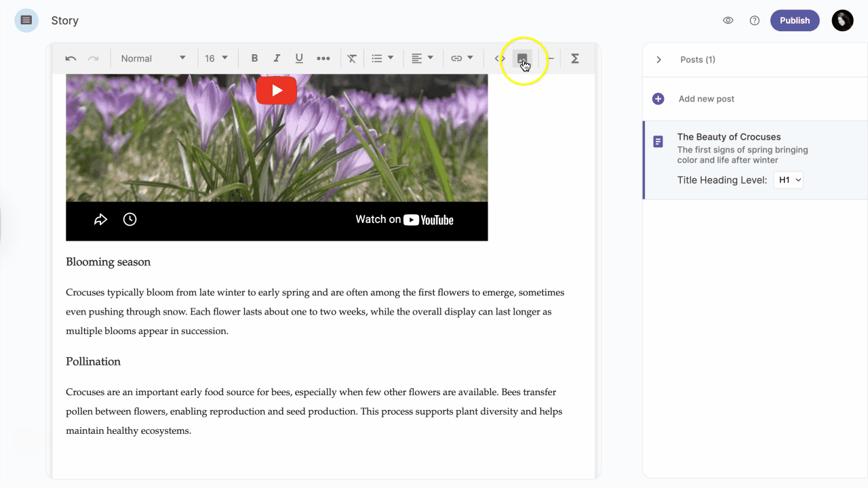Open the help question mark icon

(x=754, y=20)
